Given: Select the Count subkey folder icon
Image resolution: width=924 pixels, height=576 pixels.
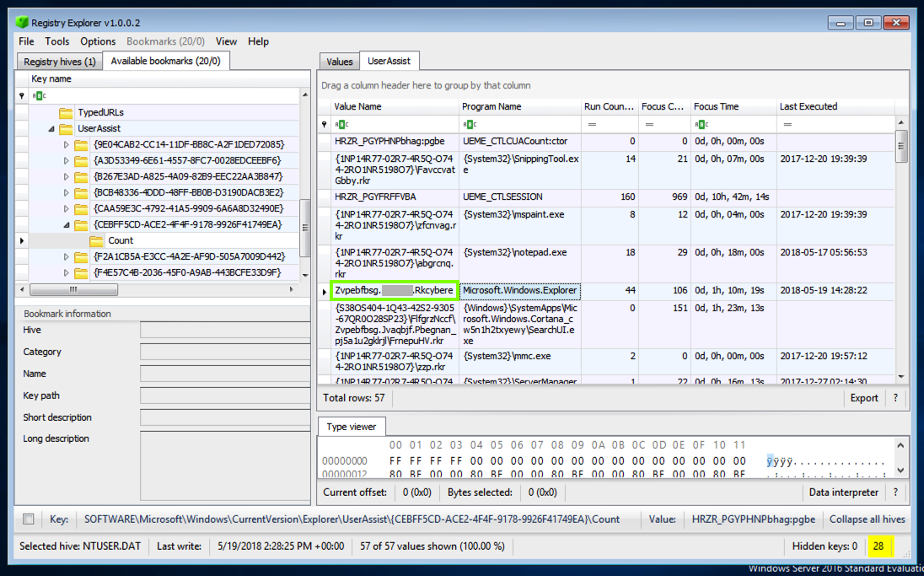Looking at the screenshot, I should tap(96, 241).
